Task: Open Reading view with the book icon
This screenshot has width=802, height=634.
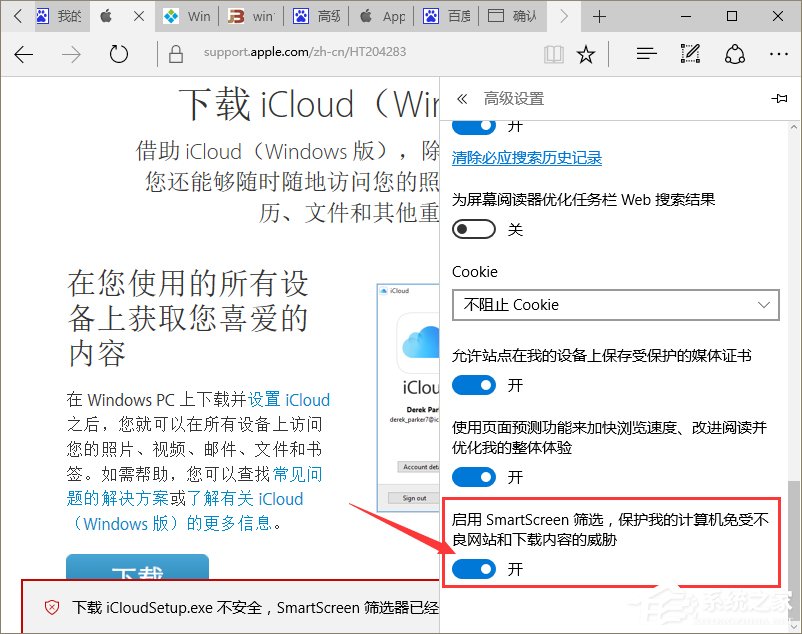Action: (553, 56)
